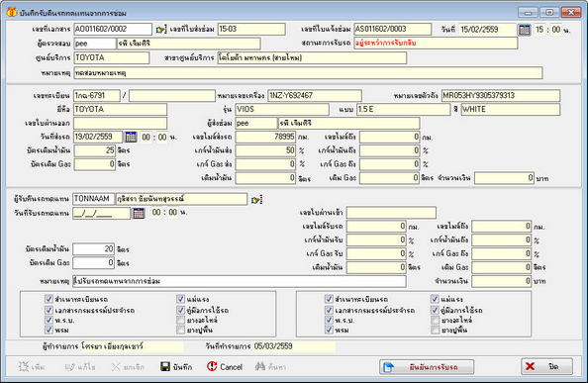Viewport: 588px width, 383px height.
Task: Open calendar next to date 15/02/2559
Action: [x=525, y=30]
